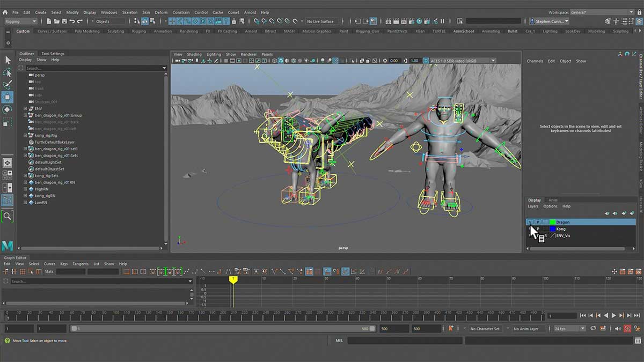Enable the snap to grid magnet icon
The width and height of the screenshot is (644, 362).
pyautogui.click(x=172, y=20)
